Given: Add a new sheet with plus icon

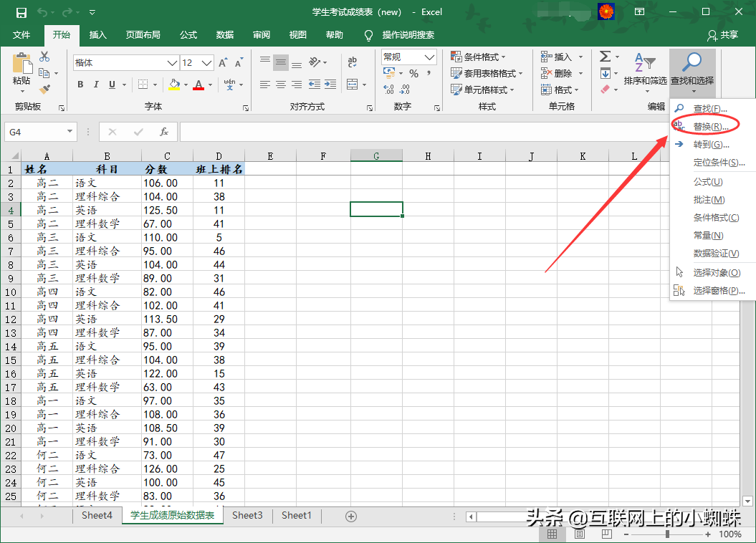Looking at the screenshot, I should [351, 516].
